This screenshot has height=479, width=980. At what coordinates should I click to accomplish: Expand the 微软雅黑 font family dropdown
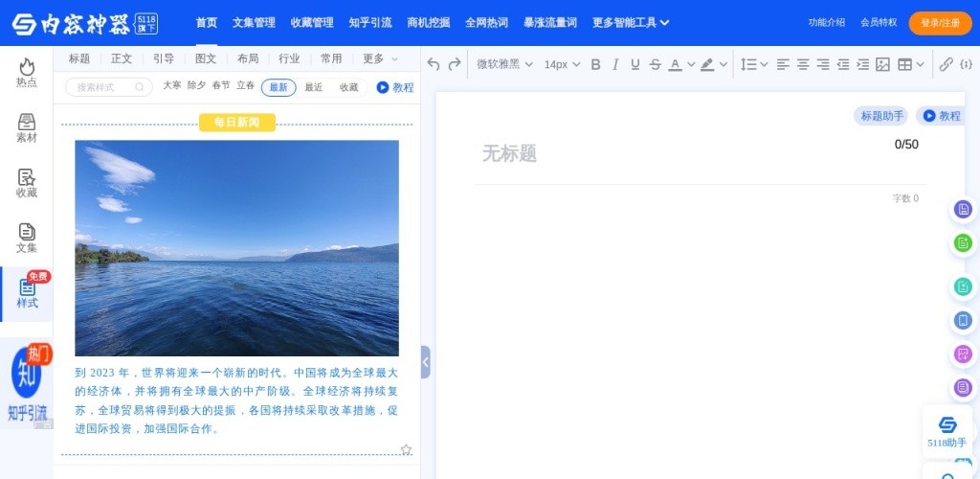click(504, 64)
